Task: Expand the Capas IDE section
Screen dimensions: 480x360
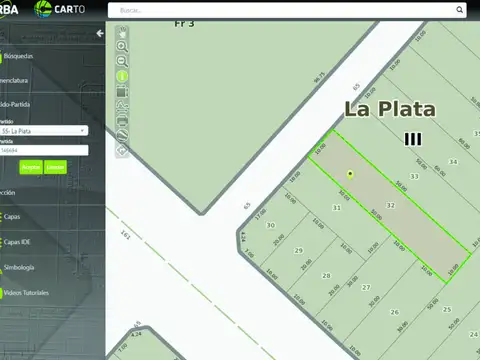Action: [x=17, y=242]
